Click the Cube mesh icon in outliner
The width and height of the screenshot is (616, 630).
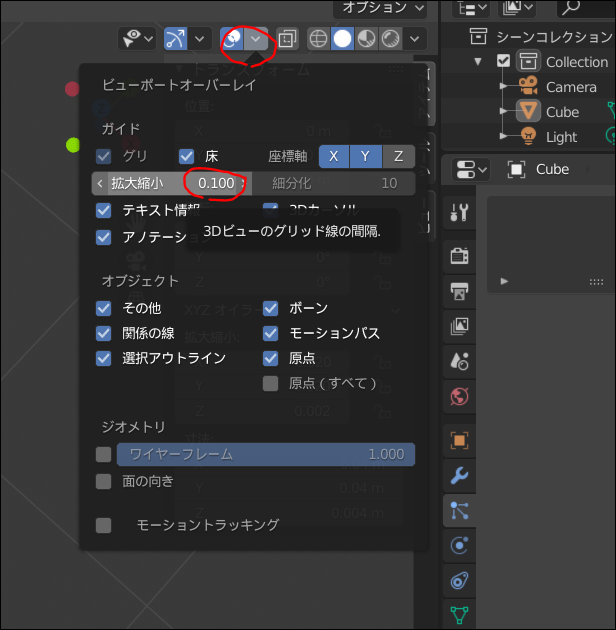(528, 111)
